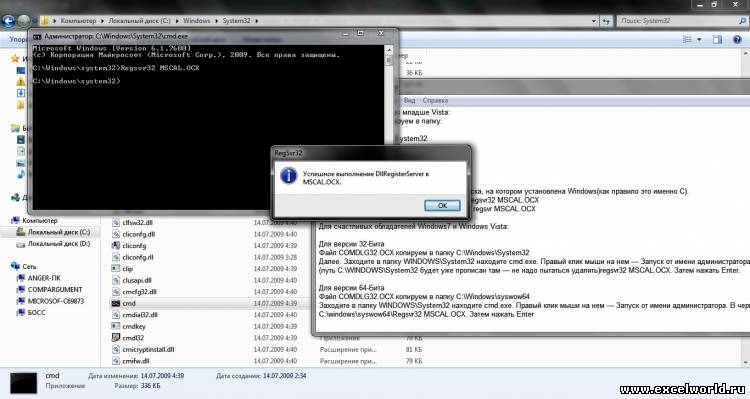Image resolution: width=750 pixels, height=399 pixels.
Task: Maximize the cmd console window
Action: pos(361,33)
